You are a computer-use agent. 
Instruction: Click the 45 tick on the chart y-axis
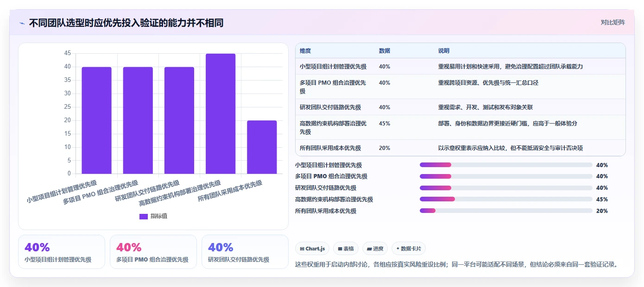pyautogui.click(x=68, y=53)
